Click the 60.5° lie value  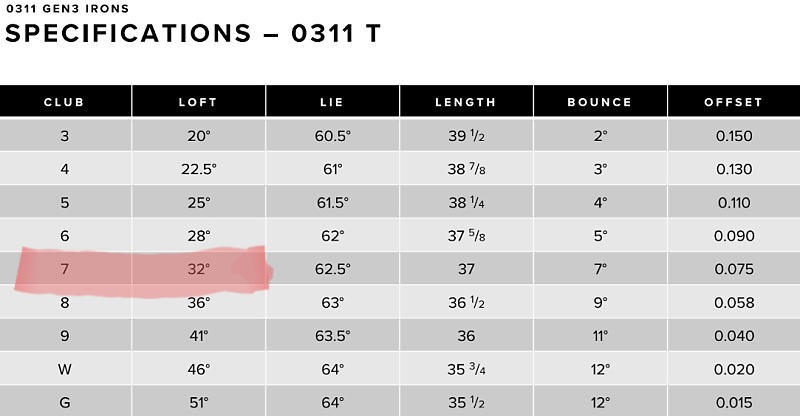coord(332,136)
